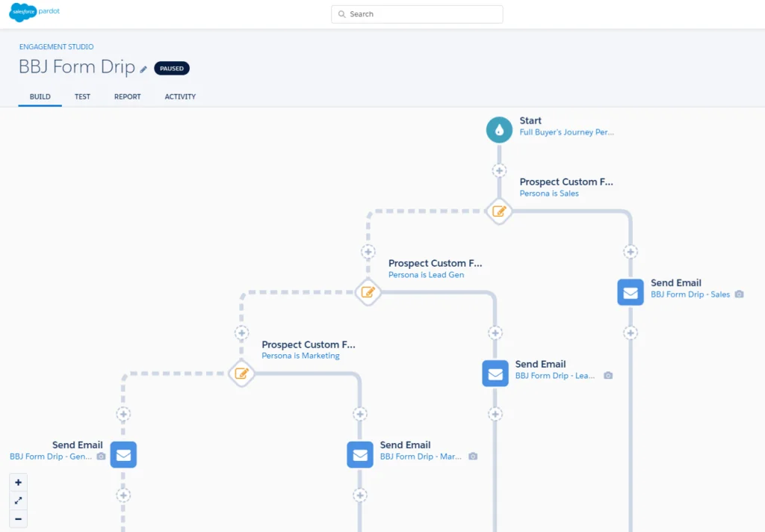This screenshot has width=765, height=532.
Task: Add a step just above the Lea... email
Action: tap(495, 332)
